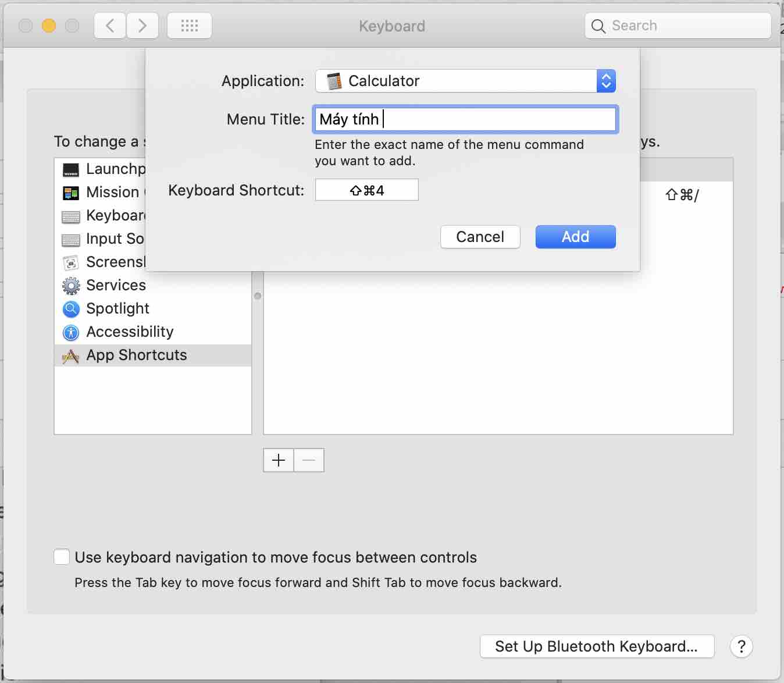784x683 pixels.
Task: Open Launchpad category row
Action: [x=100, y=169]
